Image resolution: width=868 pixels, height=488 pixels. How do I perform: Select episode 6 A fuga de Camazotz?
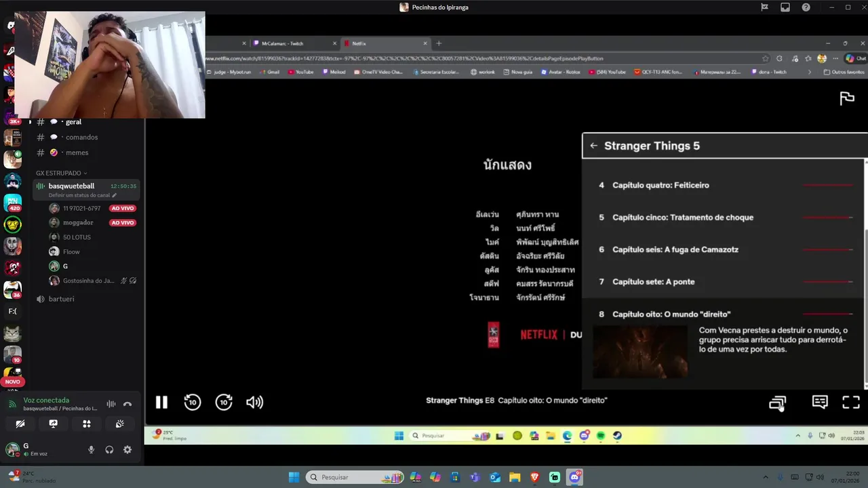tap(724, 249)
